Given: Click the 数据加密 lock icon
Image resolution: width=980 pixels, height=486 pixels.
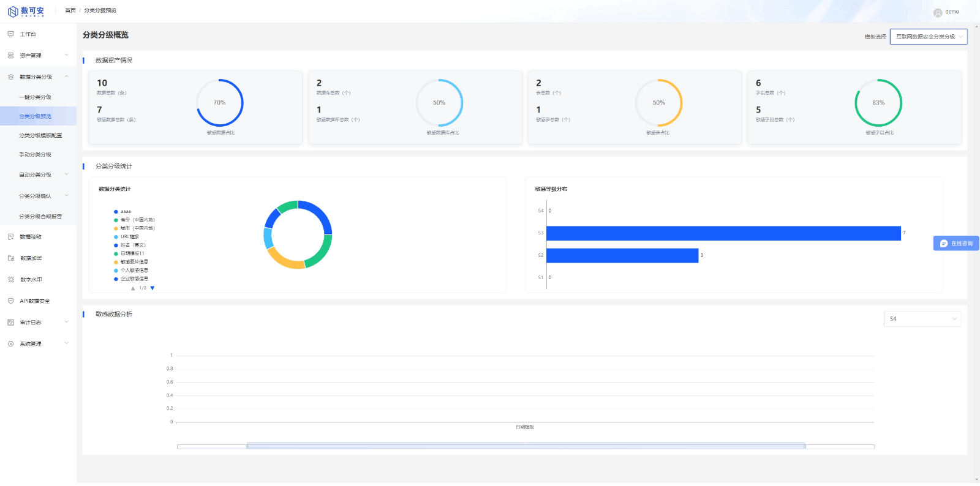Looking at the screenshot, I should tap(10, 258).
